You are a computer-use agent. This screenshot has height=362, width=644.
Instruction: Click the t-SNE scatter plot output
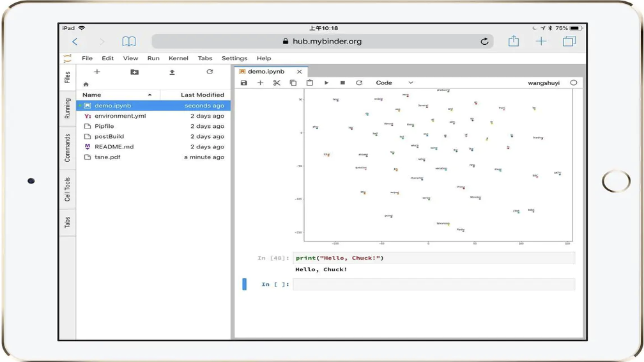(x=434, y=166)
